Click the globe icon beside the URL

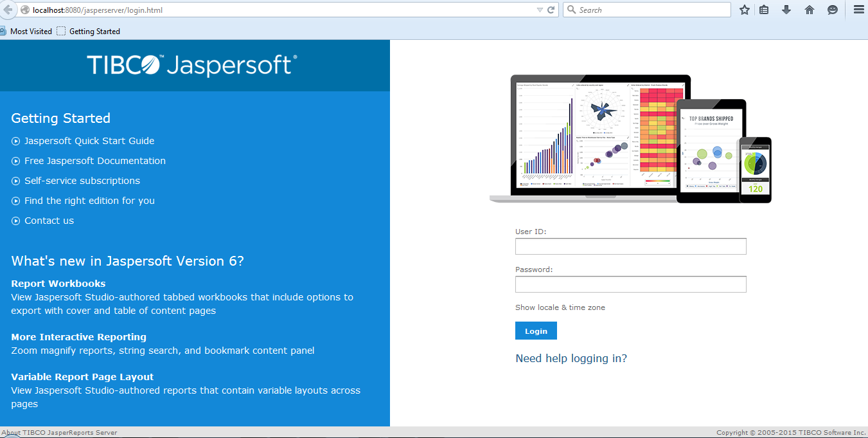pos(25,10)
